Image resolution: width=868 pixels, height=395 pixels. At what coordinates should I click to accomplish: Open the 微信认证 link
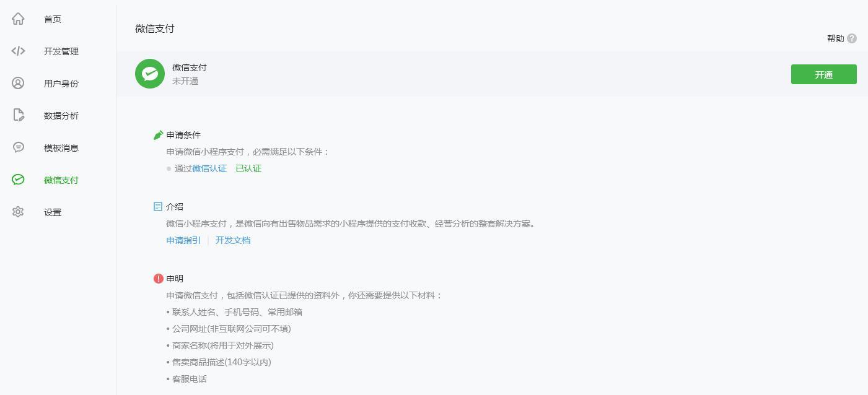209,168
